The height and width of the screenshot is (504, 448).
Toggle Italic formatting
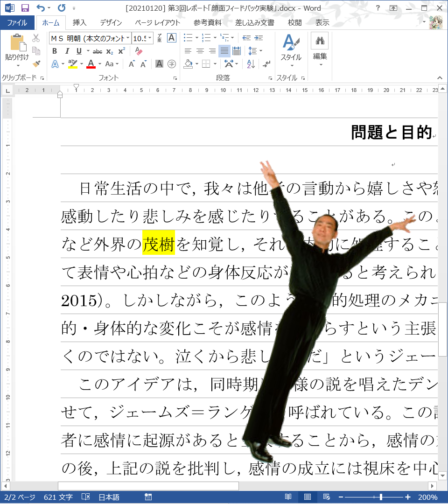67,51
